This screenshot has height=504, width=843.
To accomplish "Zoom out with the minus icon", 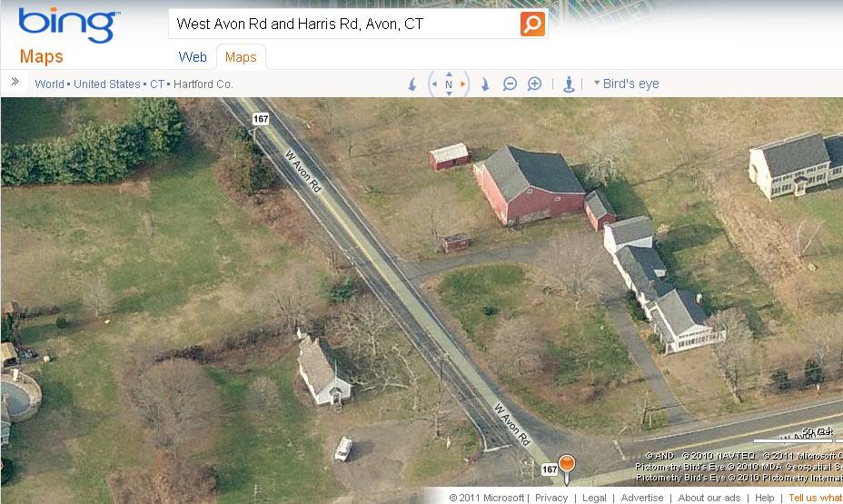I will coord(510,84).
